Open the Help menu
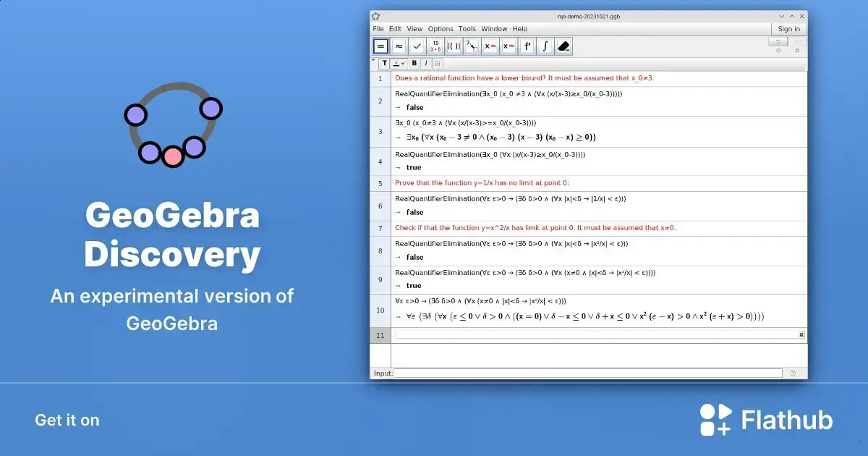Image resolution: width=868 pixels, height=456 pixels. (520, 29)
